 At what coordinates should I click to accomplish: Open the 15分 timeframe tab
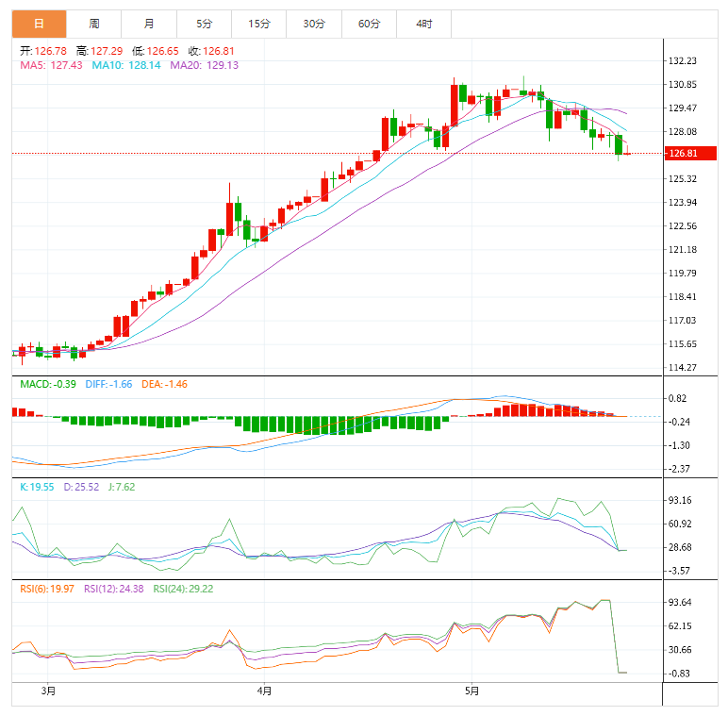coord(259,24)
